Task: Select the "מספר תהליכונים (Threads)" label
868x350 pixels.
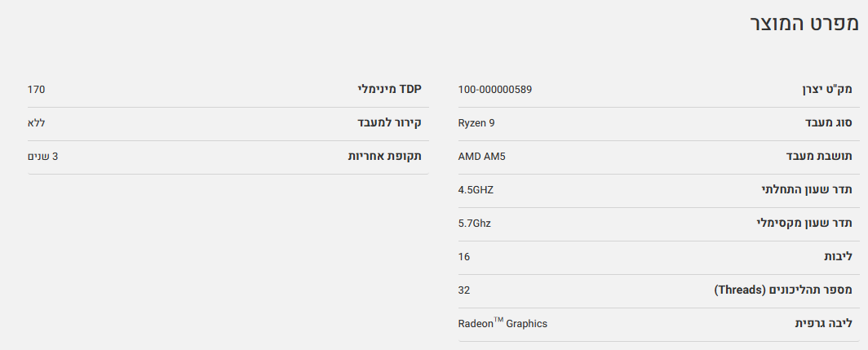Action: tap(783, 290)
